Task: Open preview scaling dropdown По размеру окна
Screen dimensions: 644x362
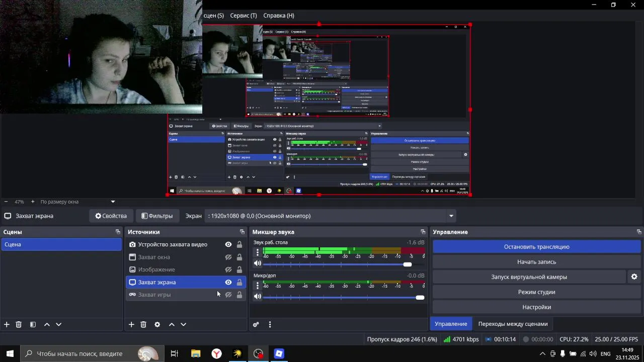Action: (77, 202)
